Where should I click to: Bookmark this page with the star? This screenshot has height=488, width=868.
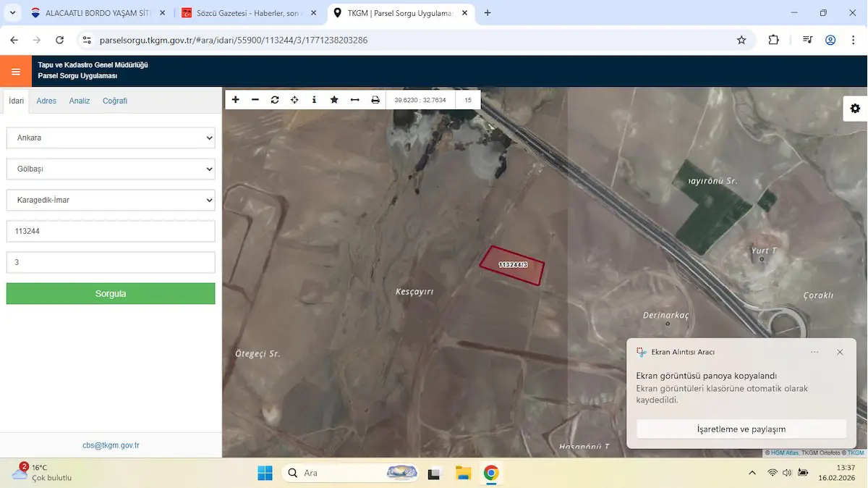[741, 41]
